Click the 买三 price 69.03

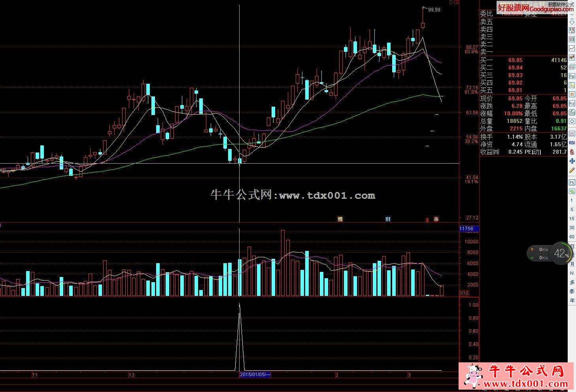point(515,75)
